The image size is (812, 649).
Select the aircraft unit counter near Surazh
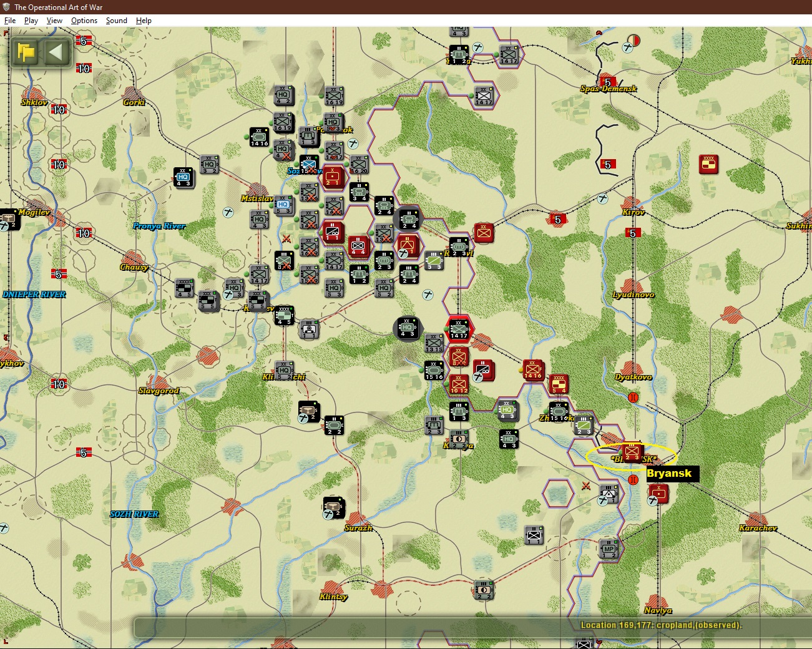coord(334,507)
